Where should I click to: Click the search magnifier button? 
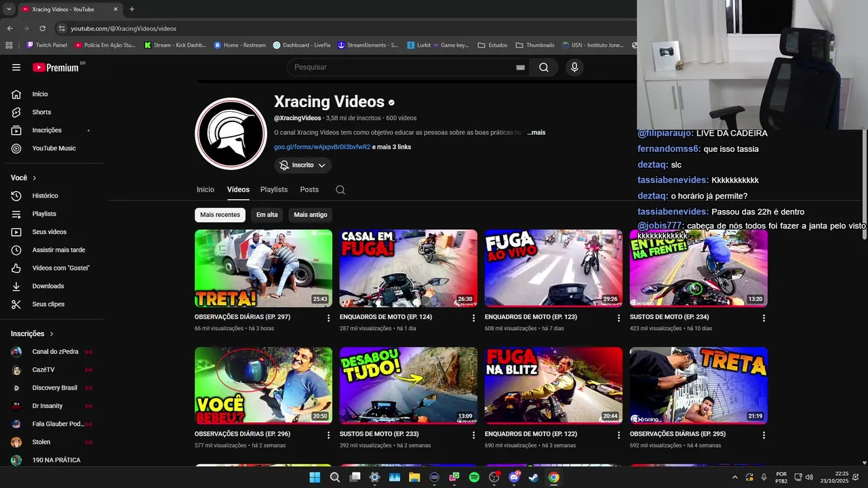544,67
